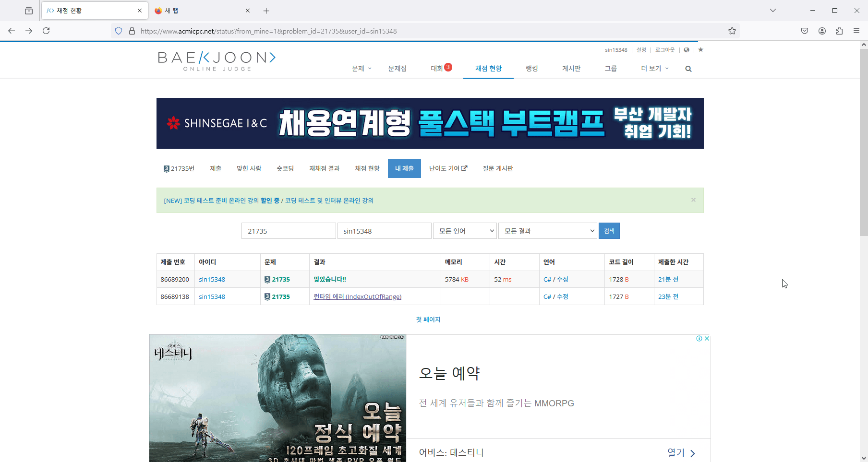
Task: Switch to the 새 탭 browser tab
Action: [x=202, y=11]
